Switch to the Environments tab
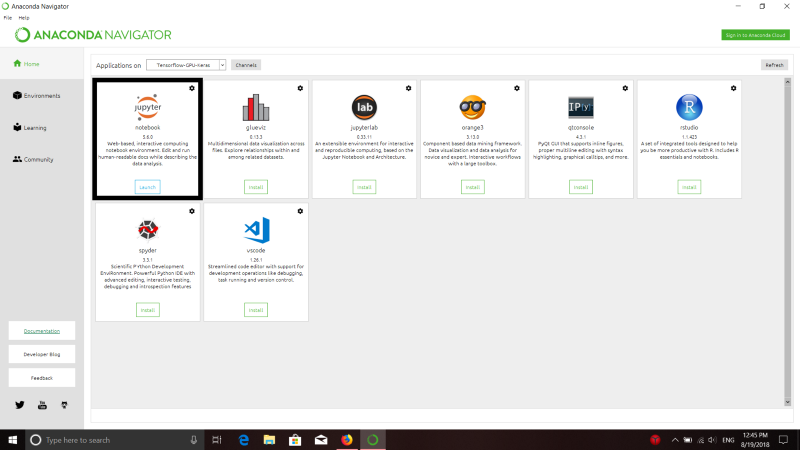The width and height of the screenshot is (800, 450). click(x=42, y=96)
